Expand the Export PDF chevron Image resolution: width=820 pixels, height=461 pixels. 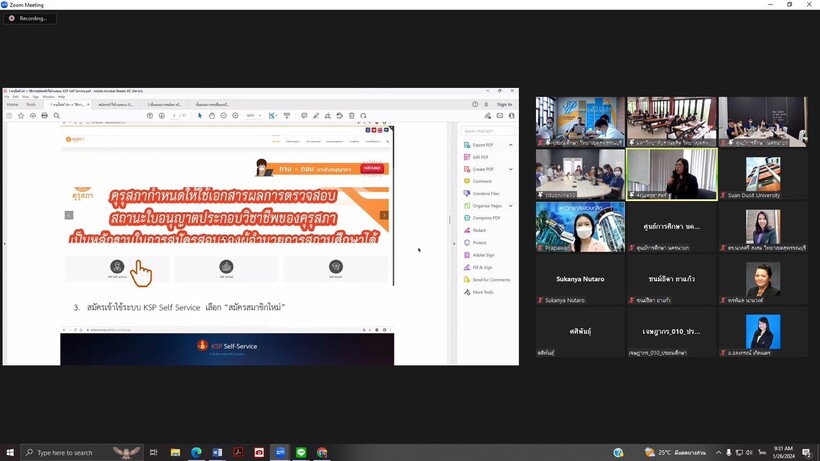511,145
